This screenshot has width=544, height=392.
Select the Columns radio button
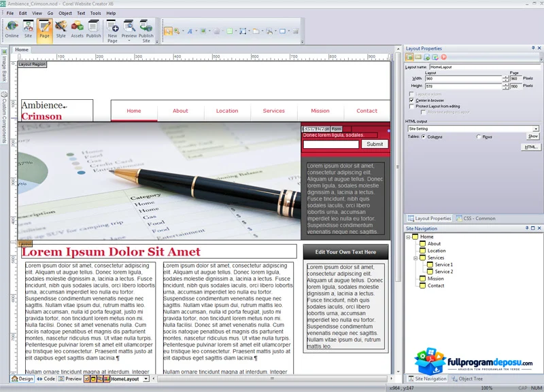pyautogui.click(x=423, y=137)
